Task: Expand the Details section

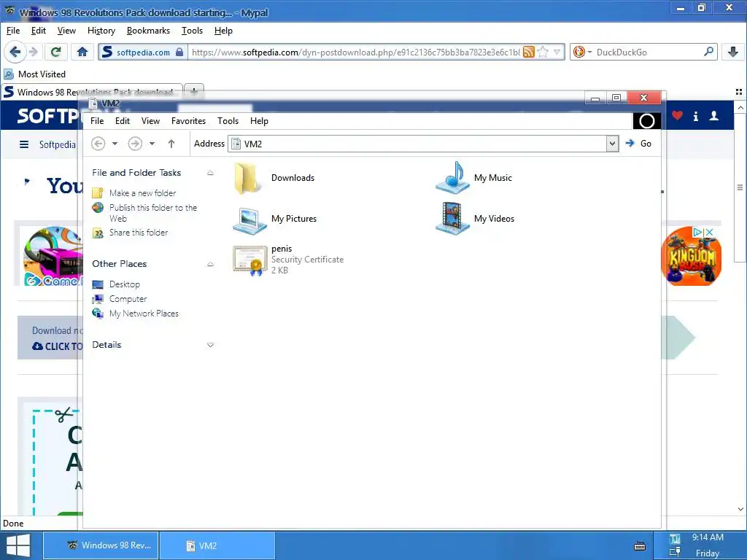Action: coord(210,345)
